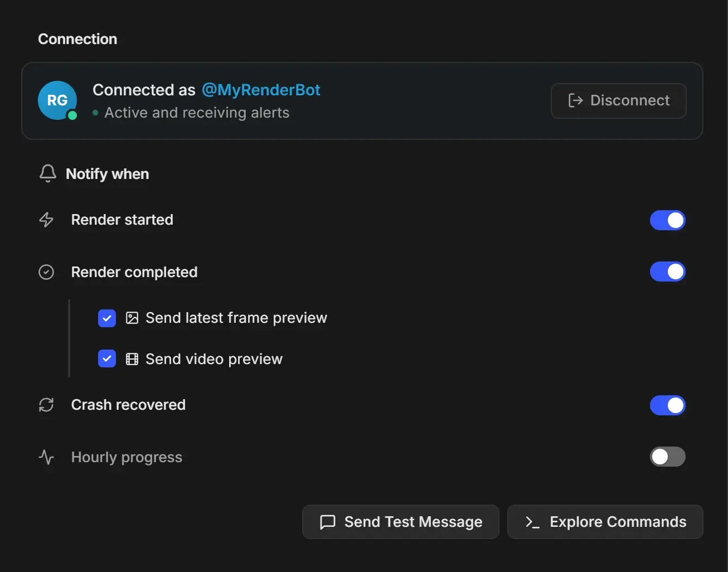The width and height of the screenshot is (728, 572).
Task: Click the Notify when heading text
Action: (108, 174)
